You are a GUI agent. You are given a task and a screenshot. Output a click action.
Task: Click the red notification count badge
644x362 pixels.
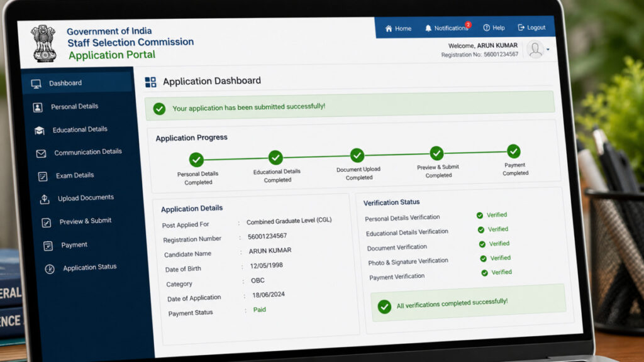468,25
